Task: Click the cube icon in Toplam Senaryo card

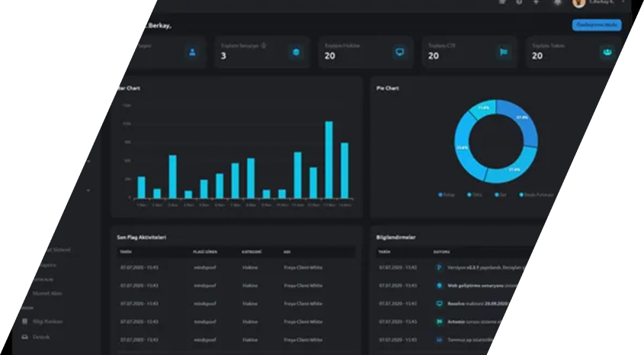Action: (296, 52)
